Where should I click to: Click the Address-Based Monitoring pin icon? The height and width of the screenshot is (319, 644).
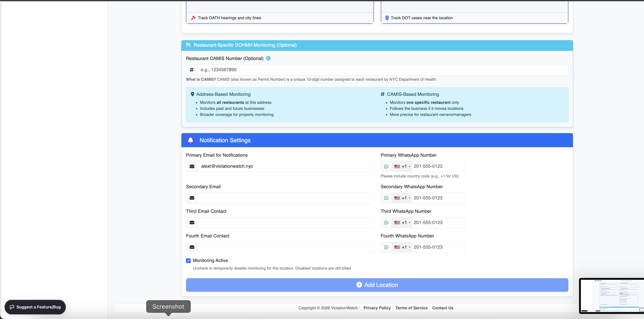point(192,94)
